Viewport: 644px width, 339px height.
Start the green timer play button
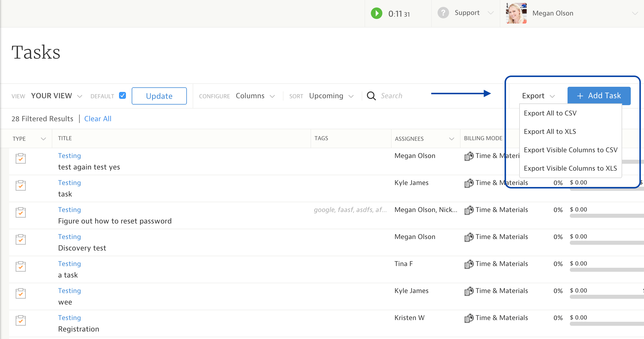tap(376, 13)
